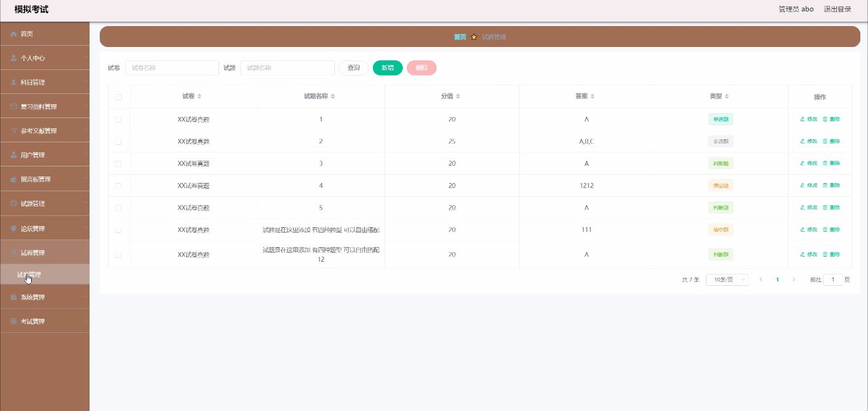Delete question 4 with trash icon

coord(825,185)
